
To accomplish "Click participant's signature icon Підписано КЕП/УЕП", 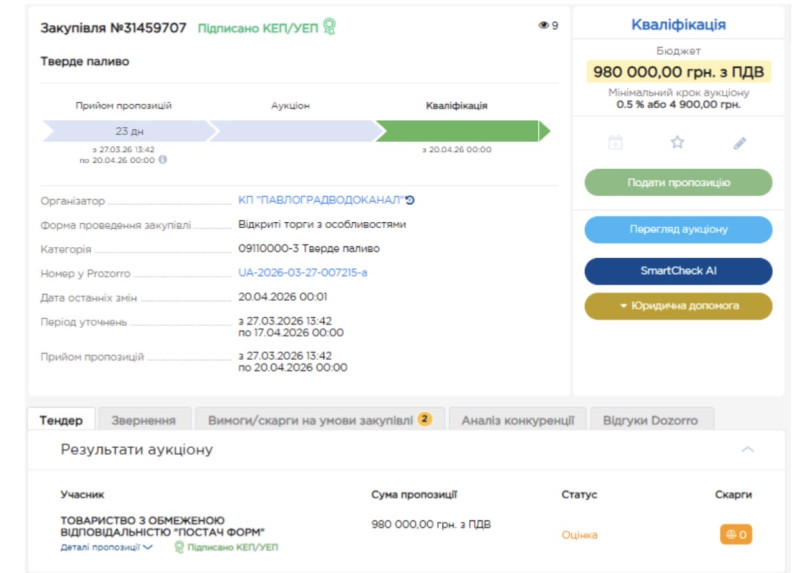I will (x=179, y=547).
